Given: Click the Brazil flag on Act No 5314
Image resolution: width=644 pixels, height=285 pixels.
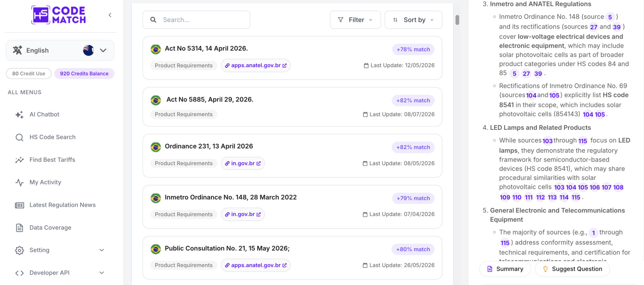Looking at the screenshot, I should pos(156,49).
